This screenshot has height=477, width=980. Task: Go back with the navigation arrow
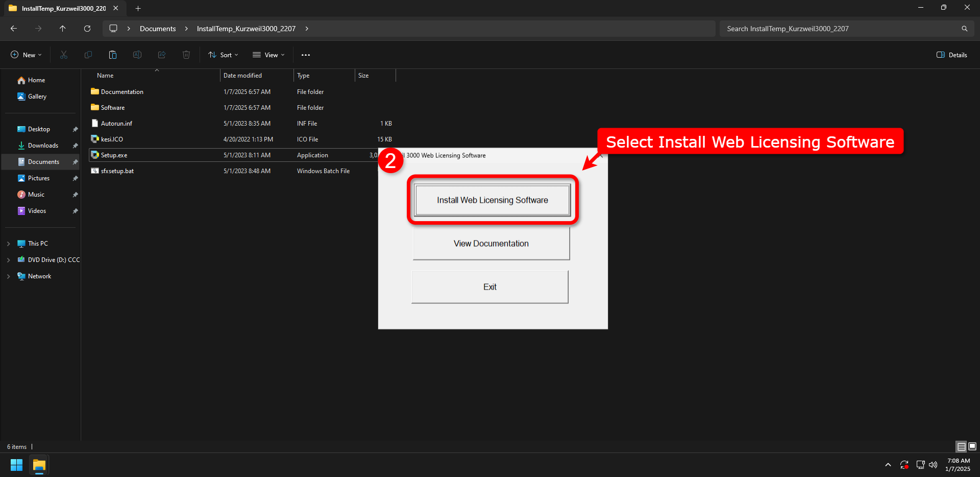point(14,29)
